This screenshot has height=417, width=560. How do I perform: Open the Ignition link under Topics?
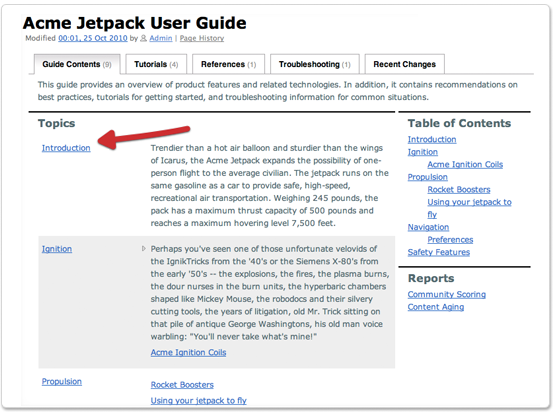point(57,249)
